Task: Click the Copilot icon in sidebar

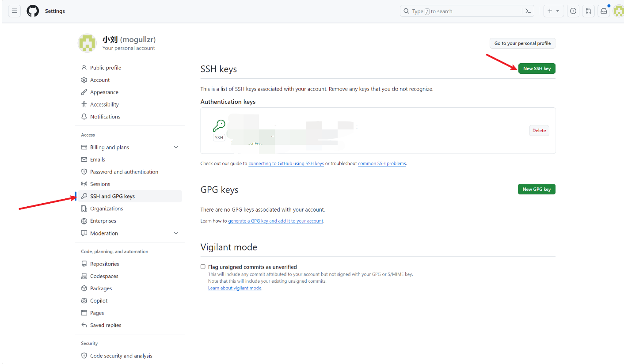Action: (84, 300)
